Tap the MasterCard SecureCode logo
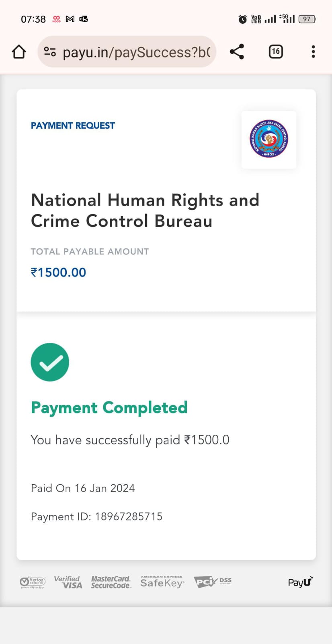The height and width of the screenshot is (644, 332). [111, 582]
